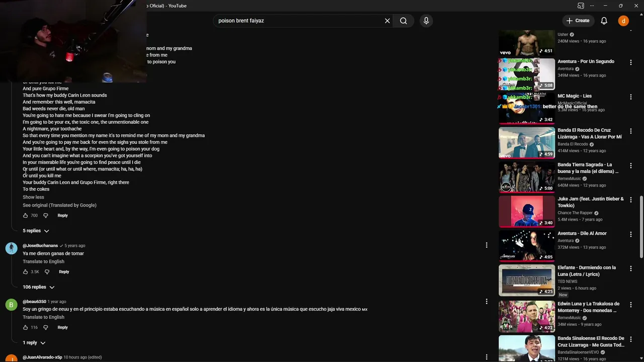Dislike the JoseBuchanans comment
This screenshot has width=644, height=362.
click(x=47, y=271)
